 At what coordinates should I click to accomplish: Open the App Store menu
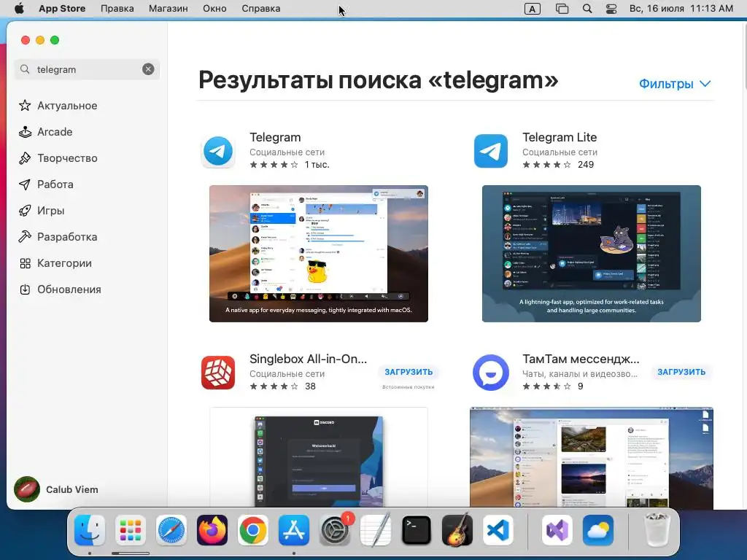click(62, 9)
